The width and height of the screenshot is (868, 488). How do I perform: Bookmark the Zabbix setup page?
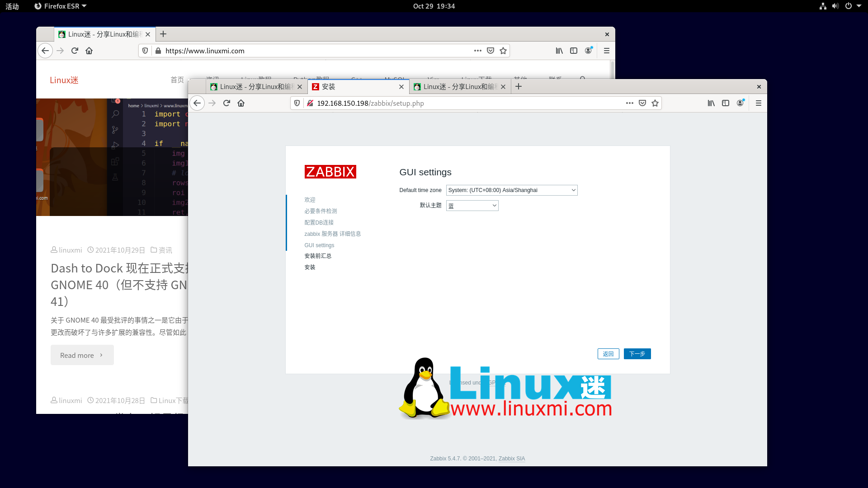click(x=655, y=103)
